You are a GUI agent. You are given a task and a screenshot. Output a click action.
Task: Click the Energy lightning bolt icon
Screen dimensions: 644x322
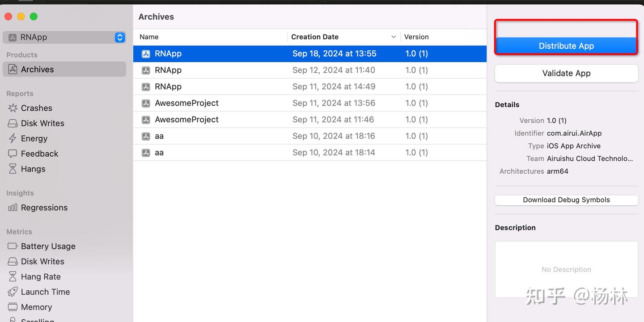(x=13, y=138)
